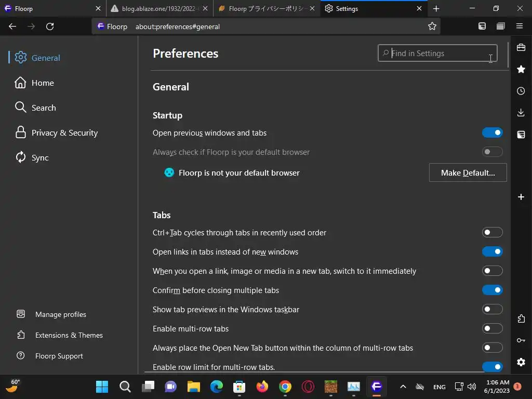Add new sidebar panel plus icon
This screenshot has width=532, height=399.
coord(521,197)
